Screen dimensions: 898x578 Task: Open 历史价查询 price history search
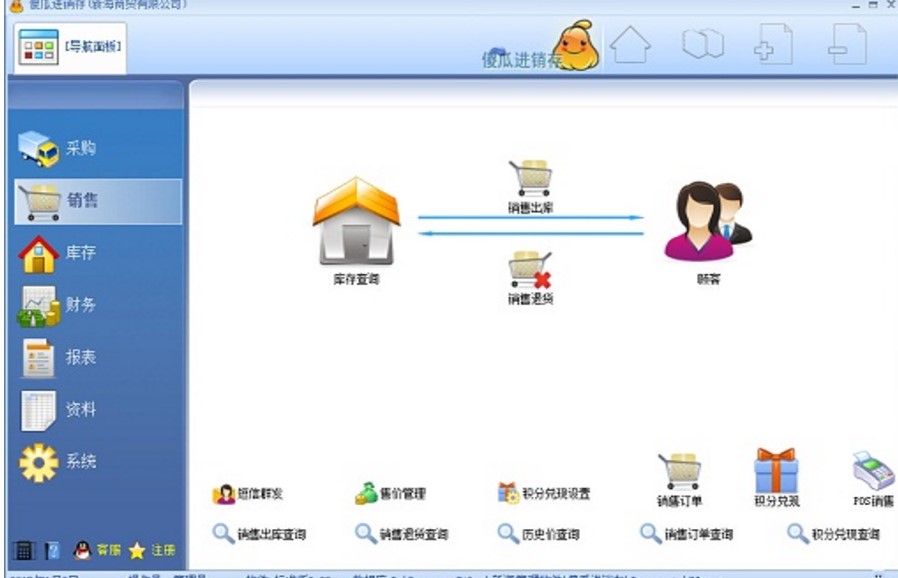point(538,534)
